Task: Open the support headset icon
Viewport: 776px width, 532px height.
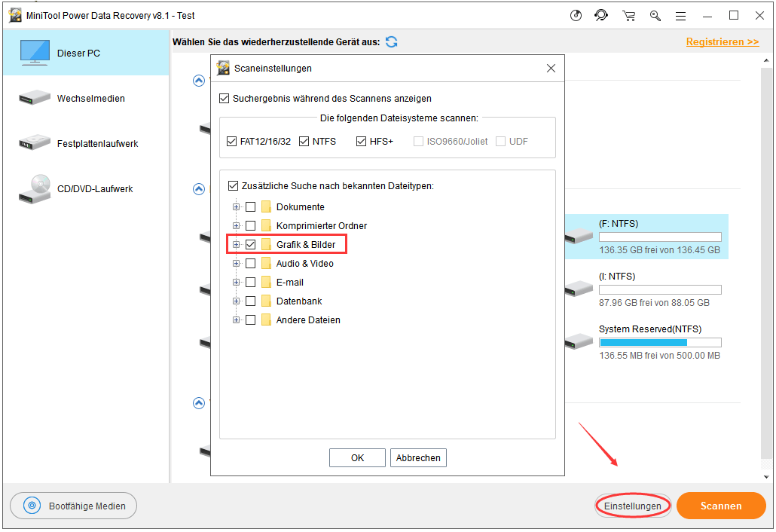Action: 601,16
